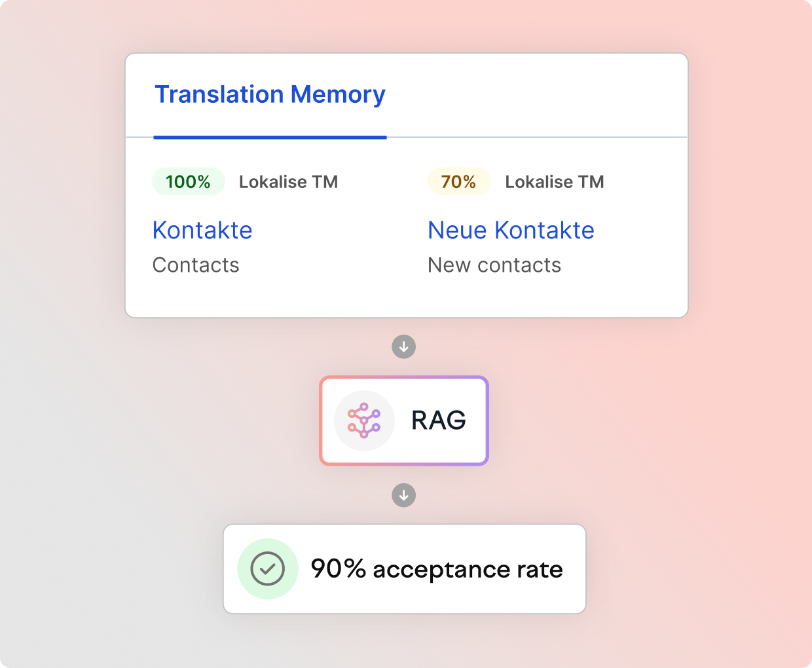Viewport: 812px width, 668px height.
Task: Click the green circled checkmark icon
Action: click(x=268, y=569)
